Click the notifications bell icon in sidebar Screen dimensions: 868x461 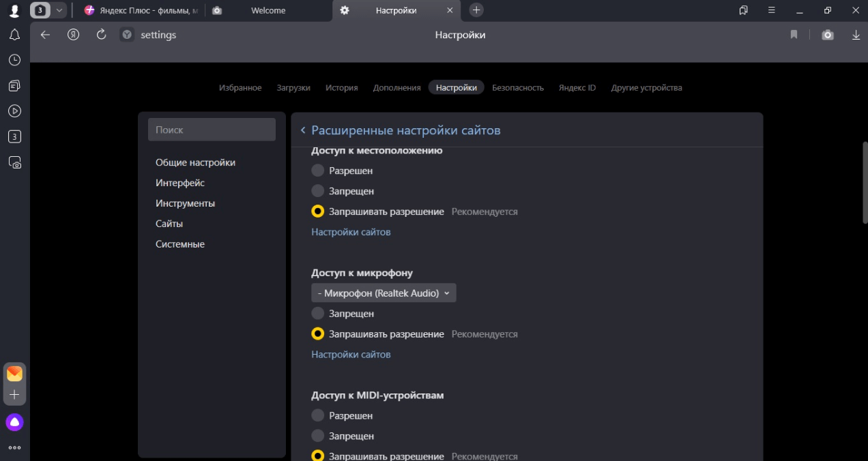[x=14, y=35]
